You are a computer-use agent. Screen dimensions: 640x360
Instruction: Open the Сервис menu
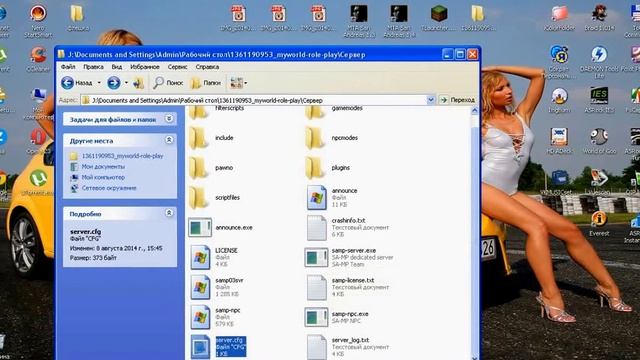[x=177, y=67]
